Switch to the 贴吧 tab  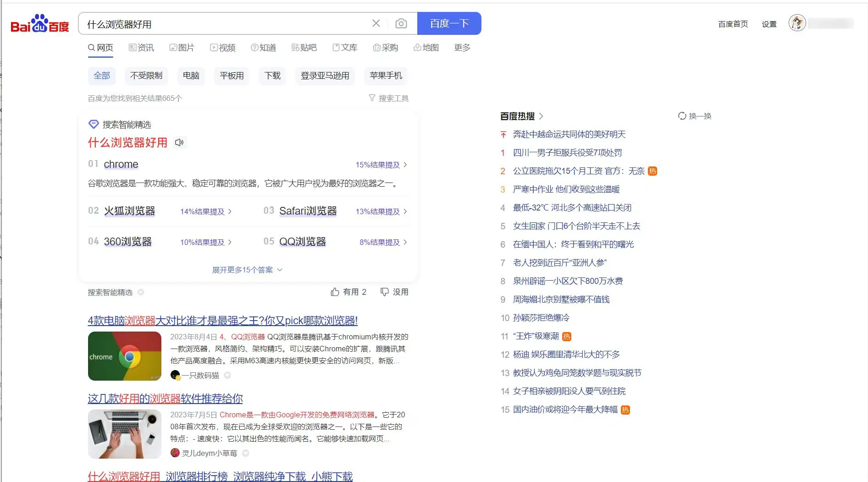click(x=304, y=48)
